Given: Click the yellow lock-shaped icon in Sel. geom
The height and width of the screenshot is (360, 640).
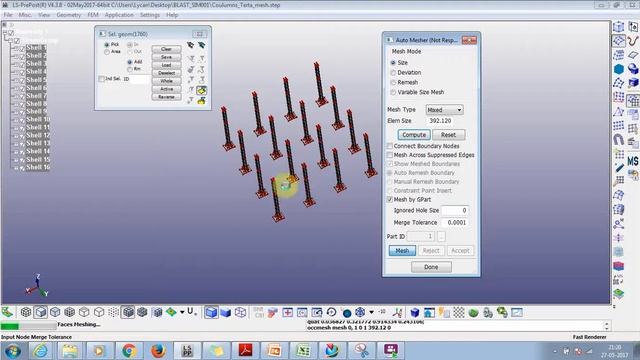Looking at the screenshot, I should [201, 101].
